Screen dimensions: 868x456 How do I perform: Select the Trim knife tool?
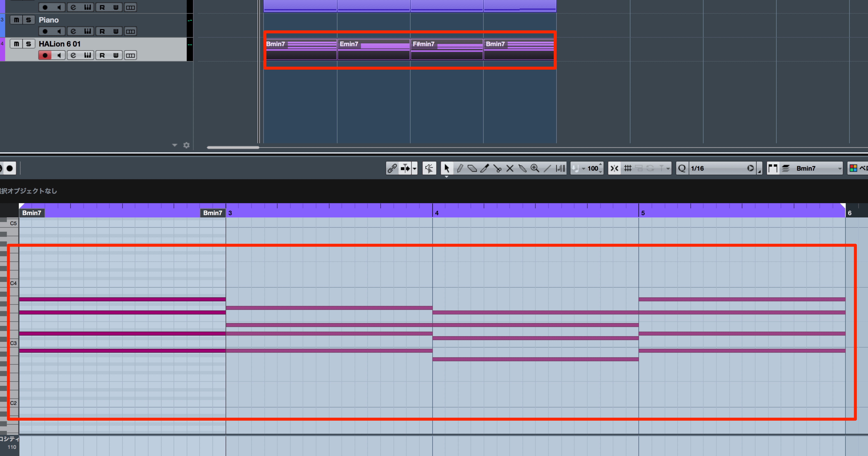coord(485,168)
